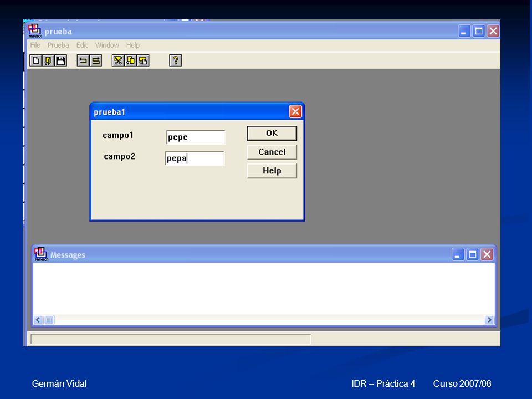532x399 pixels.
Task: Click the Paste toolbar icon
Action: coord(143,61)
